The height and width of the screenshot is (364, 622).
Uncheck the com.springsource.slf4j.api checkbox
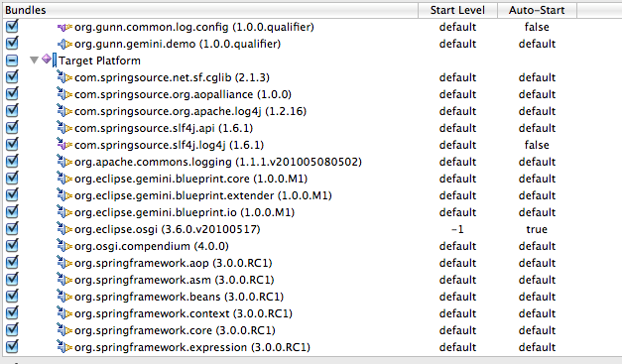(12, 127)
